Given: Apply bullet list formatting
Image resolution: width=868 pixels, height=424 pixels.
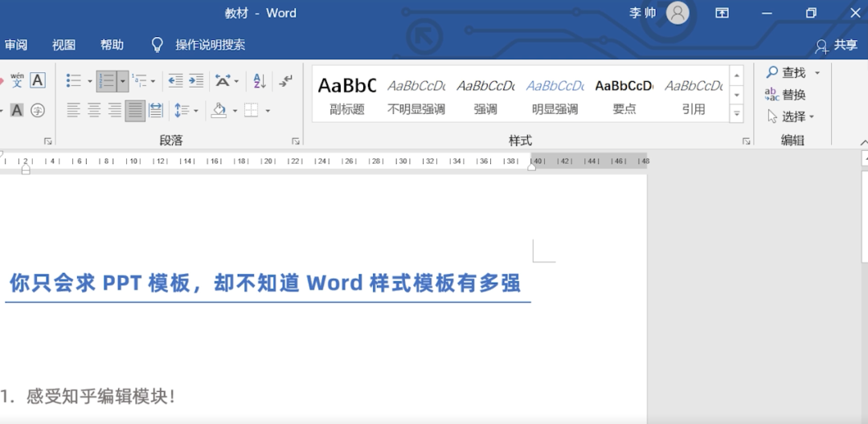Looking at the screenshot, I should (74, 81).
